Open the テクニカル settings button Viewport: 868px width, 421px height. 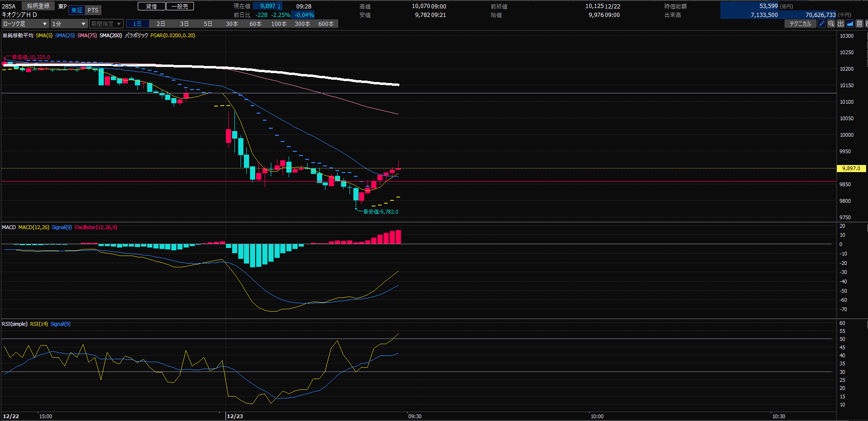[x=800, y=24]
